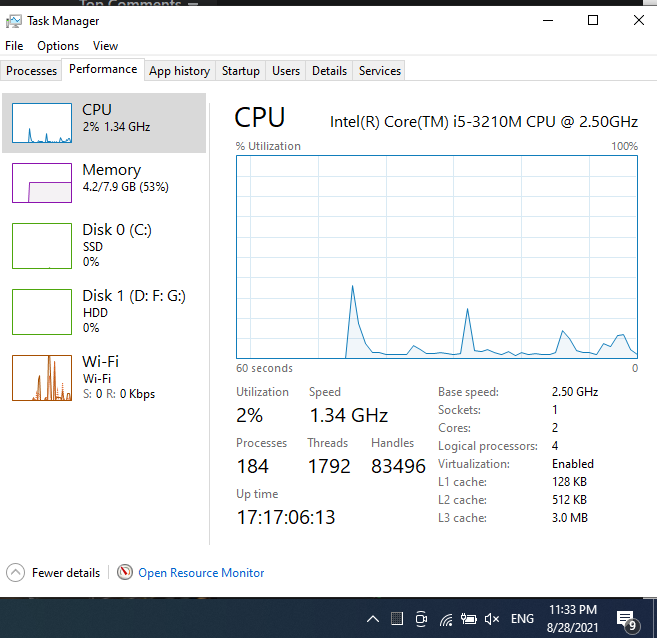Image resolution: width=657 pixels, height=638 pixels.
Task: Open the View menu
Action: pos(105,46)
